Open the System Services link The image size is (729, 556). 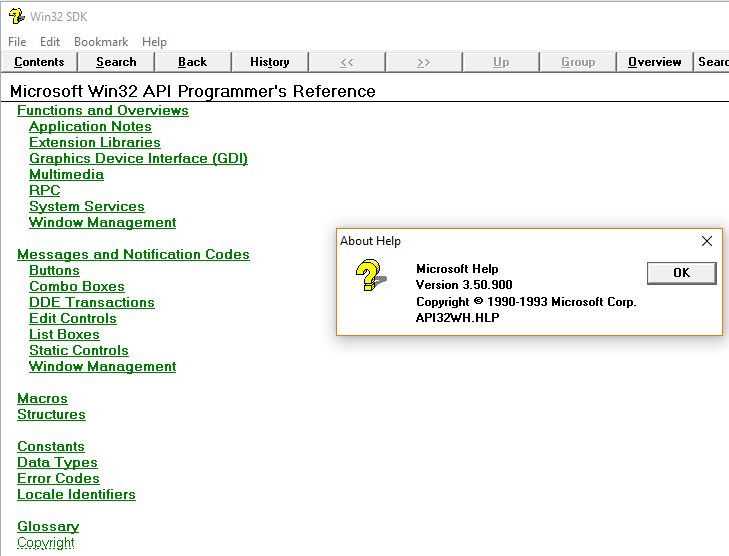tap(87, 206)
